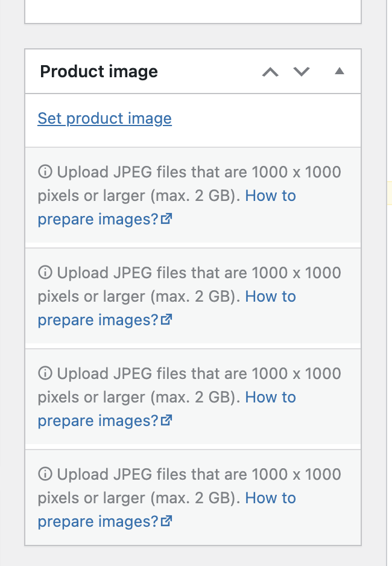Click the Product image panel title

click(x=98, y=71)
